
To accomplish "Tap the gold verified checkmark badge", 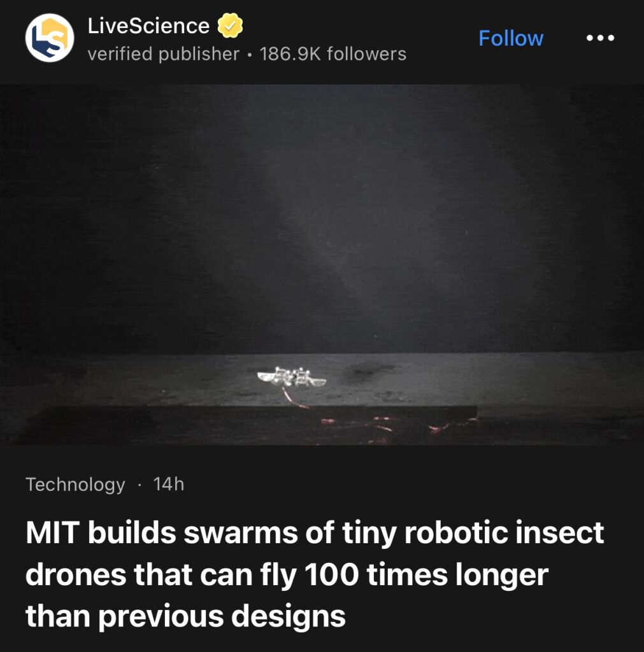I will 230,25.
